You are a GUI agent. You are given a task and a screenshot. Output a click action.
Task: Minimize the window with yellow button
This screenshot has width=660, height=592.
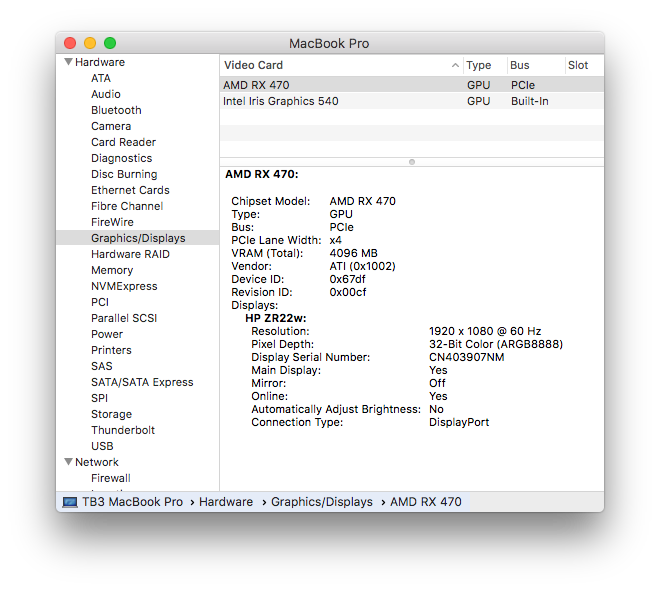pyautogui.click(x=90, y=43)
